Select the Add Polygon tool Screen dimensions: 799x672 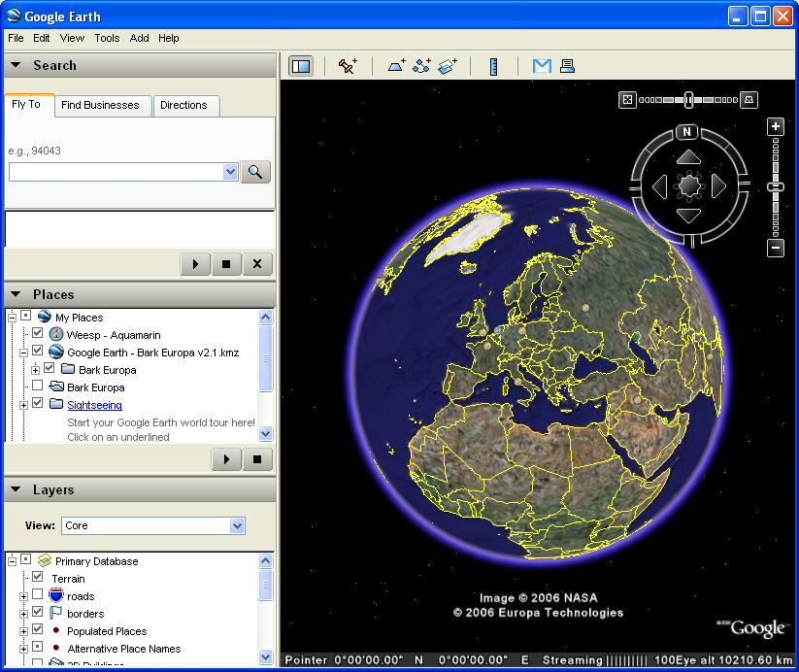tap(396, 66)
